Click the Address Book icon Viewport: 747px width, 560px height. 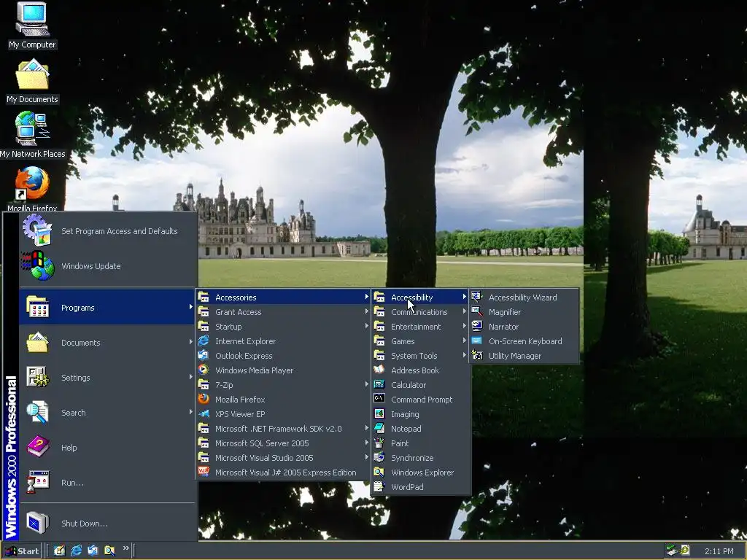[379, 370]
